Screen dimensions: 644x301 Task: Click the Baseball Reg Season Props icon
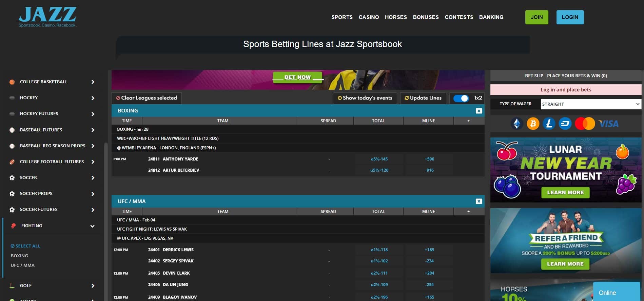pyautogui.click(x=12, y=146)
